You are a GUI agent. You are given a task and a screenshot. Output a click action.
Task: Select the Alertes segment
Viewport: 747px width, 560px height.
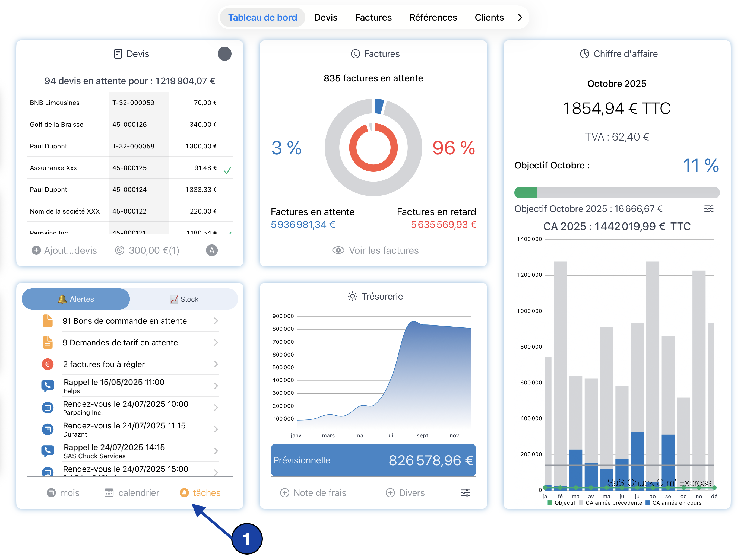(x=76, y=299)
